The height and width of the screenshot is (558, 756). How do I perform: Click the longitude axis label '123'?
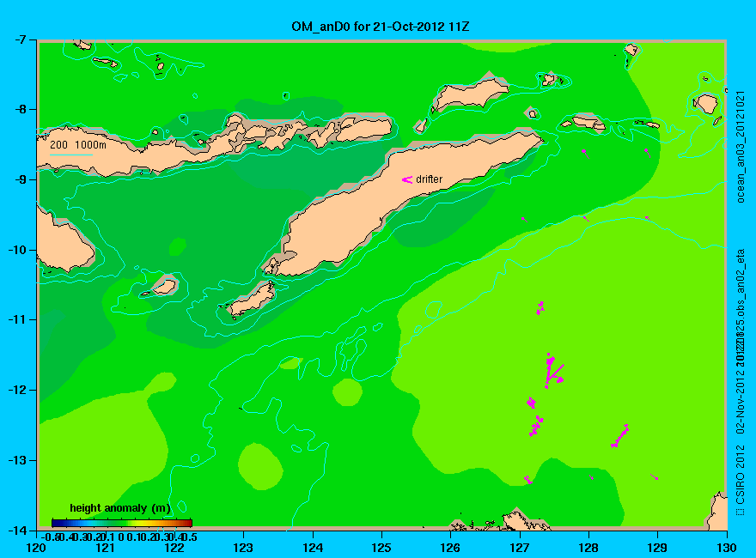click(243, 548)
